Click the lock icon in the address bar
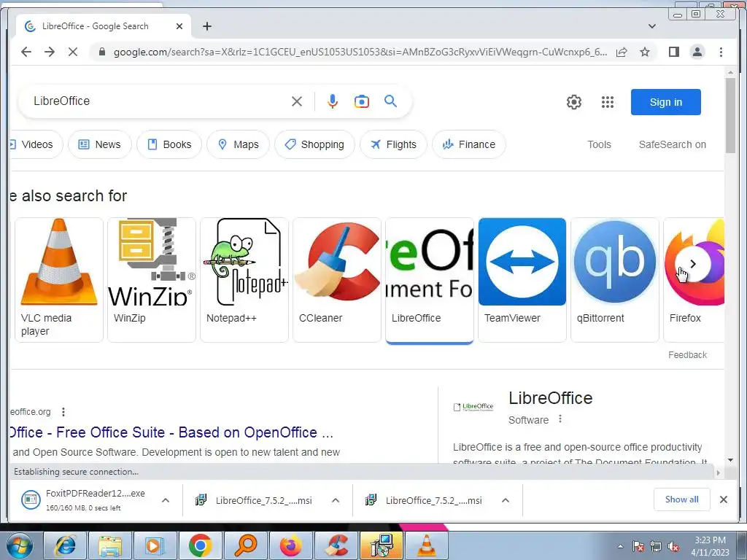Image resolution: width=747 pixels, height=560 pixels. (x=101, y=52)
